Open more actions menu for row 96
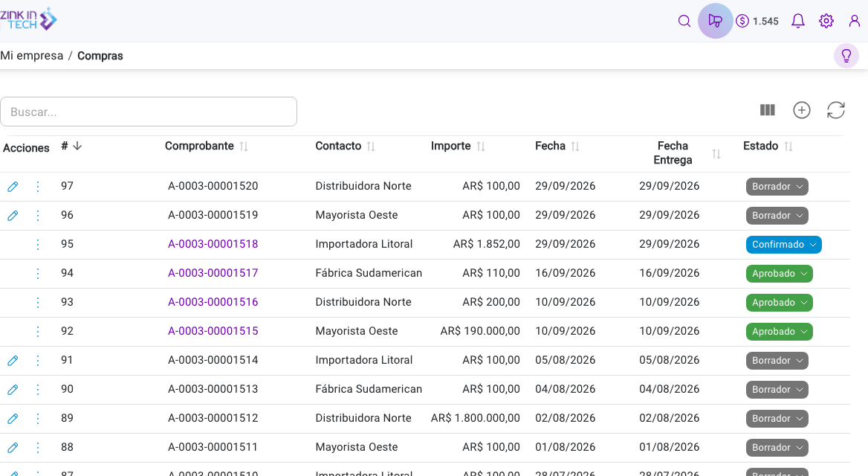The image size is (868, 476). coord(38,216)
